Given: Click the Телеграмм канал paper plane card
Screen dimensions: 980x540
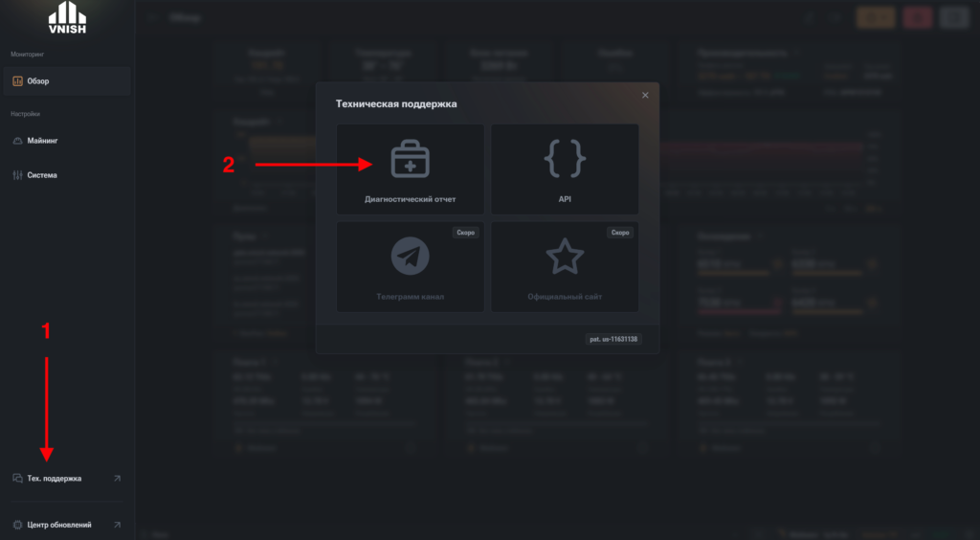Looking at the screenshot, I should click(x=410, y=267).
